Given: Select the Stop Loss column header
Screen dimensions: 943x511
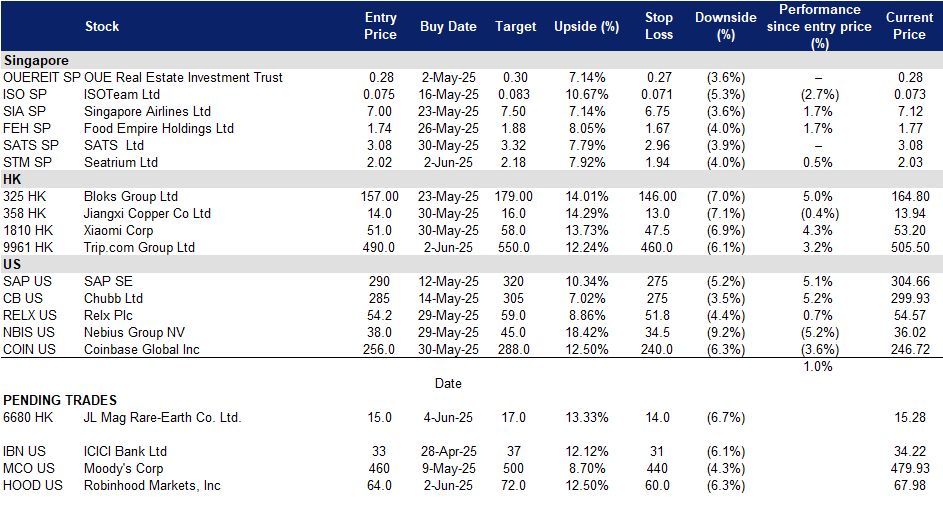Looking at the screenshot, I should pos(659,26).
